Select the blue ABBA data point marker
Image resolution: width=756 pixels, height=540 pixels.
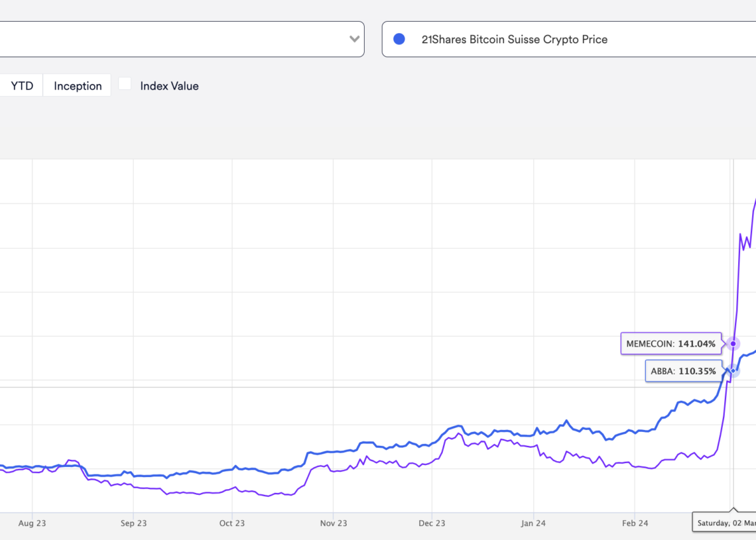(x=732, y=371)
